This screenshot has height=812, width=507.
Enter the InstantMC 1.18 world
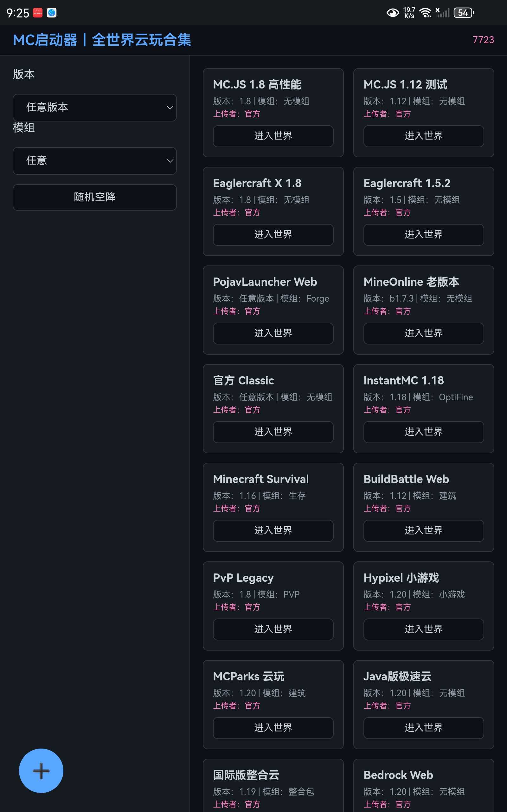coord(423,432)
